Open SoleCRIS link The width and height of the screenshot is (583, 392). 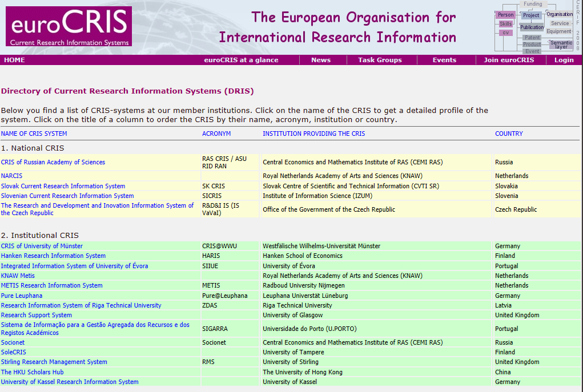tap(13, 352)
